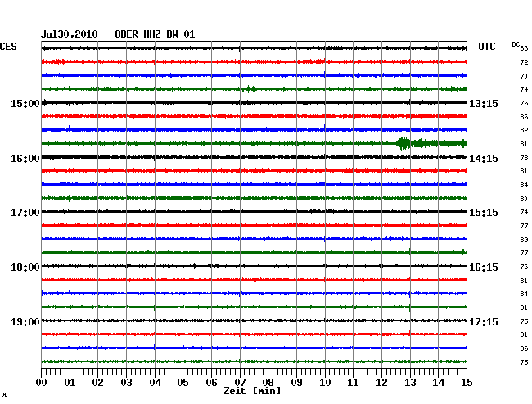
Task: Click minute tick label "10" on the axis
Action: (325, 383)
